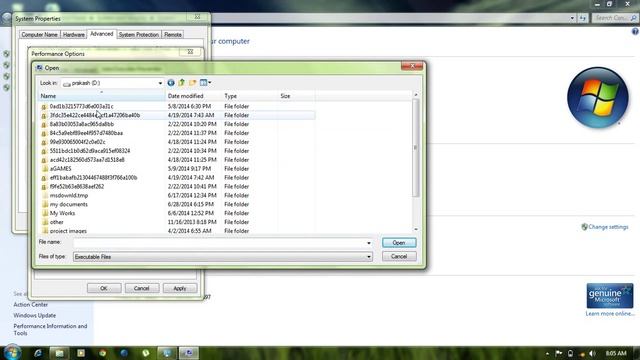Select folder 3fdc35e422ce4484 row name

point(95,116)
